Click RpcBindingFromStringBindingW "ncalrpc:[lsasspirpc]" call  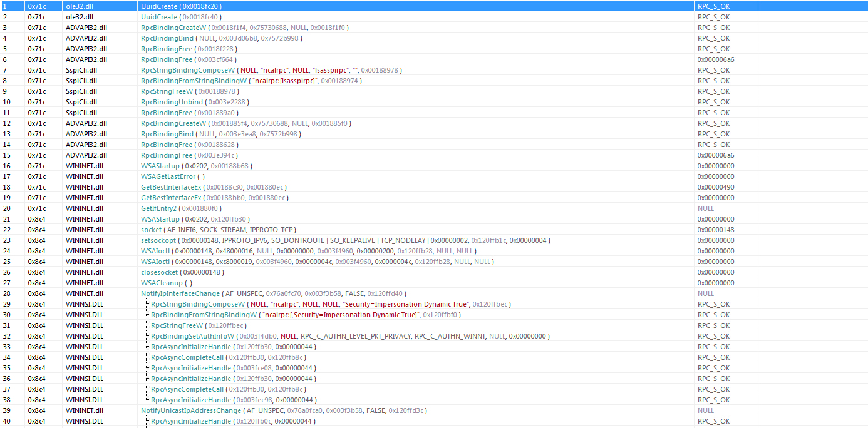(251, 81)
